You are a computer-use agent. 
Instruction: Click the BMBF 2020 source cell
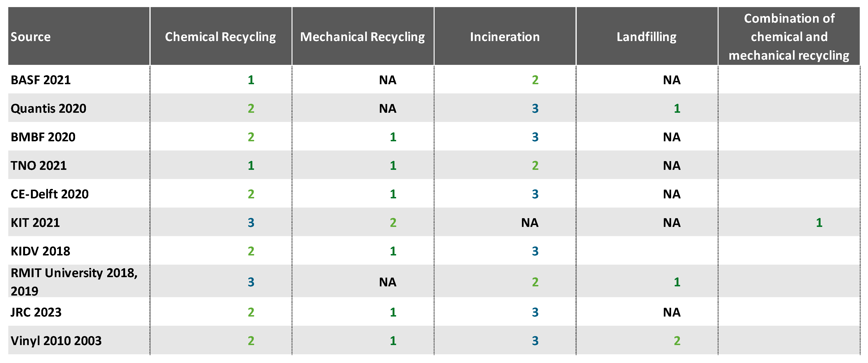coord(43,137)
